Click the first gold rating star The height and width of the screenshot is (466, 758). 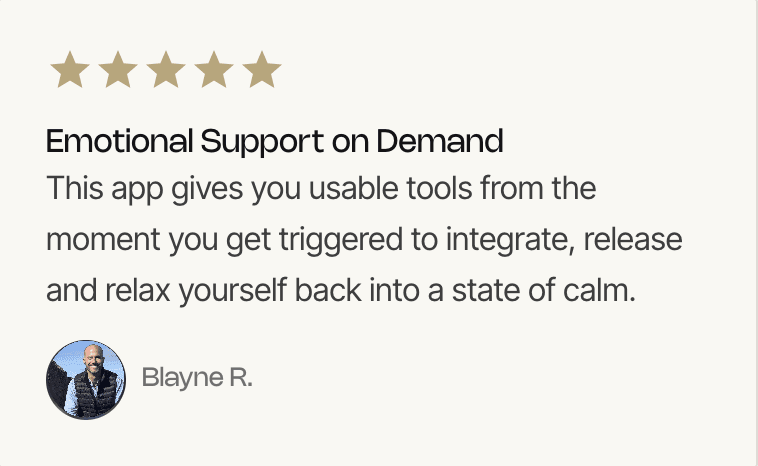click(70, 70)
